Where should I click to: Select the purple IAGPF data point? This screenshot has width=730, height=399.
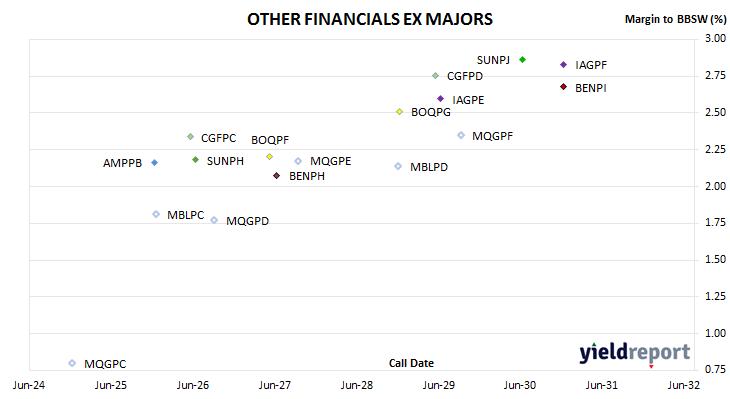(563, 65)
